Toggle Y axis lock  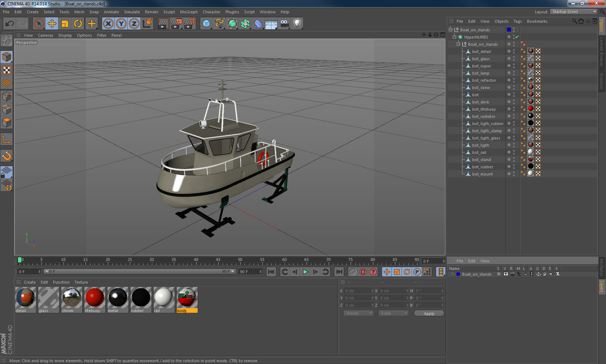tap(121, 24)
